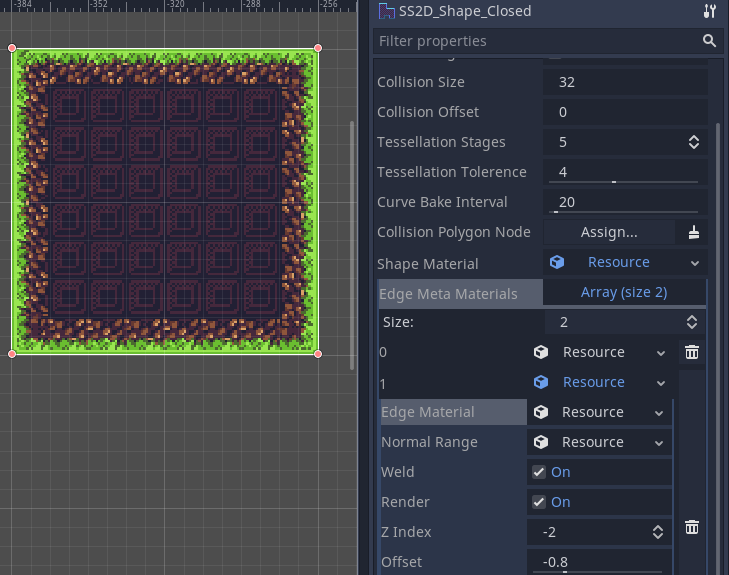This screenshot has height=575, width=729.
Task: Delete array element 0 with trash icon
Action: click(691, 352)
